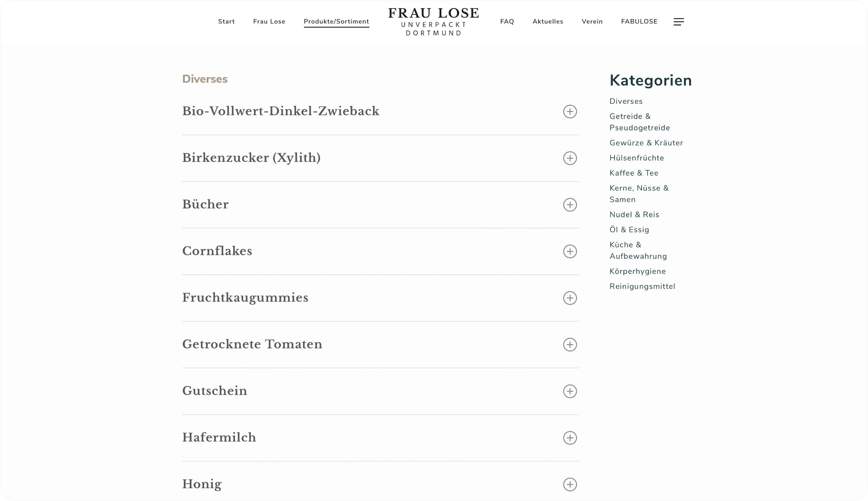Open the Körperhygiene category link

pos(637,271)
